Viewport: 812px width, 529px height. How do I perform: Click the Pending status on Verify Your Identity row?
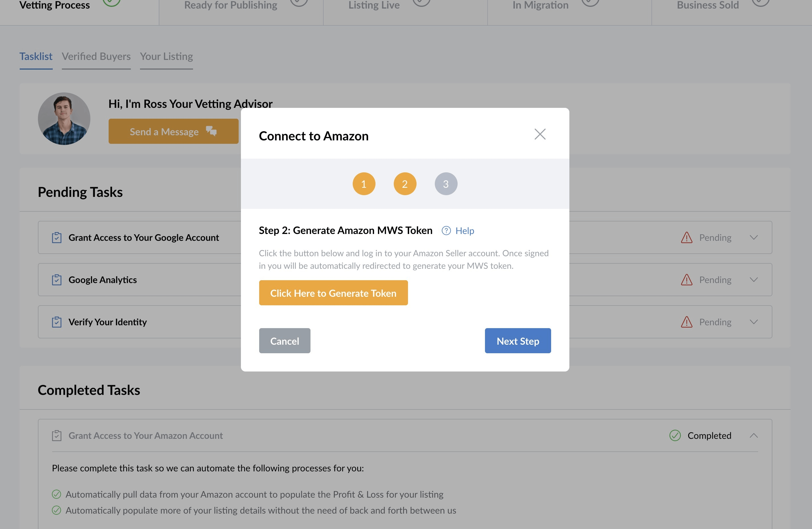[715, 322]
